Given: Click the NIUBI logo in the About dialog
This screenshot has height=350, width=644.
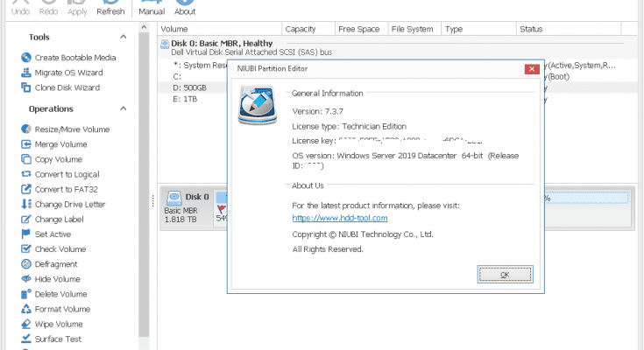Looking at the screenshot, I should pos(257,105).
